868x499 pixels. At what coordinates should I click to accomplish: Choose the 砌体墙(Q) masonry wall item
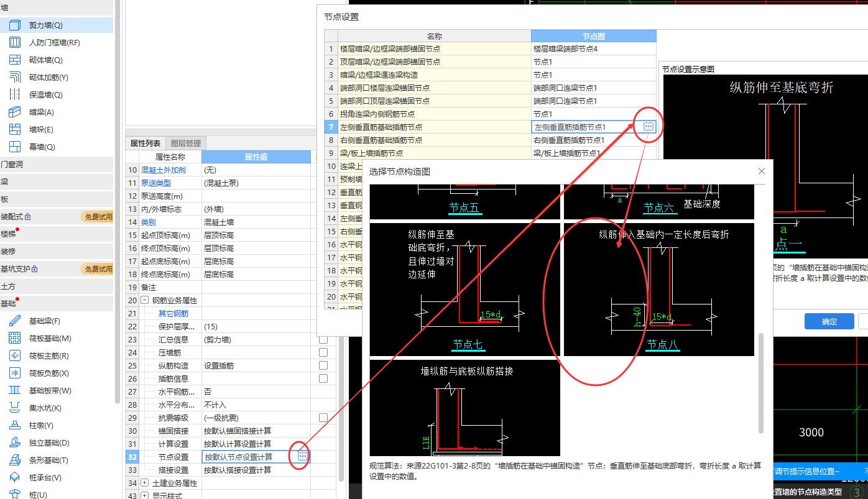(x=56, y=60)
